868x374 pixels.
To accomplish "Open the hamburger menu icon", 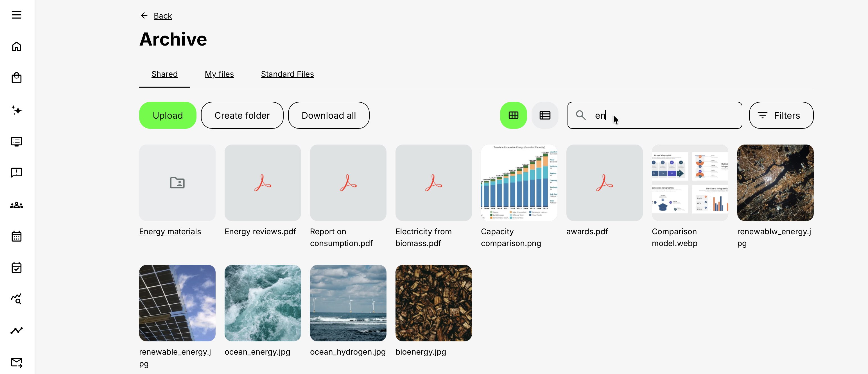I will tap(17, 15).
